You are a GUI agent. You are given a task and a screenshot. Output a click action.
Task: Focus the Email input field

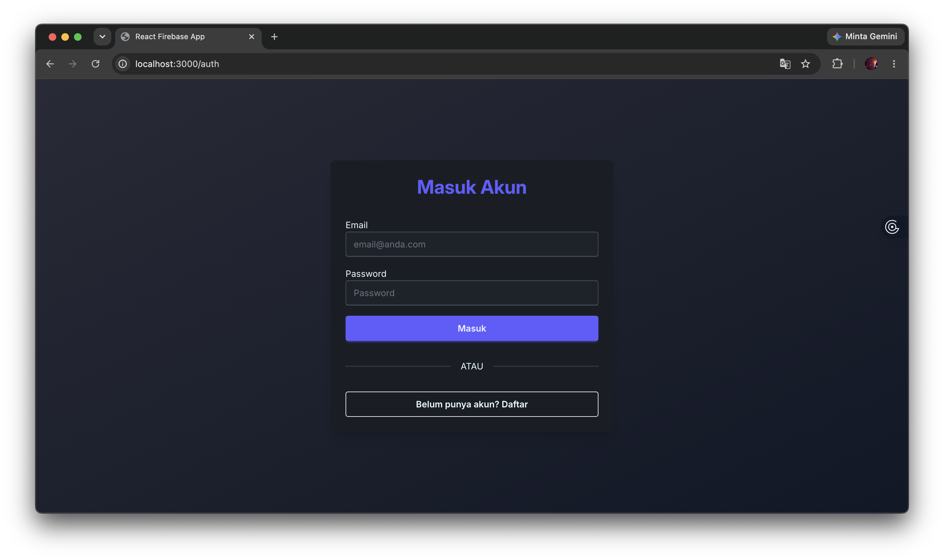tap(472, 244)
